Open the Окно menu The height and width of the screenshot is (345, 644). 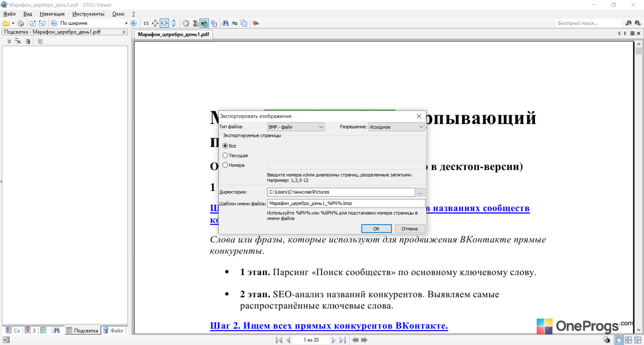tap(118, 14)
